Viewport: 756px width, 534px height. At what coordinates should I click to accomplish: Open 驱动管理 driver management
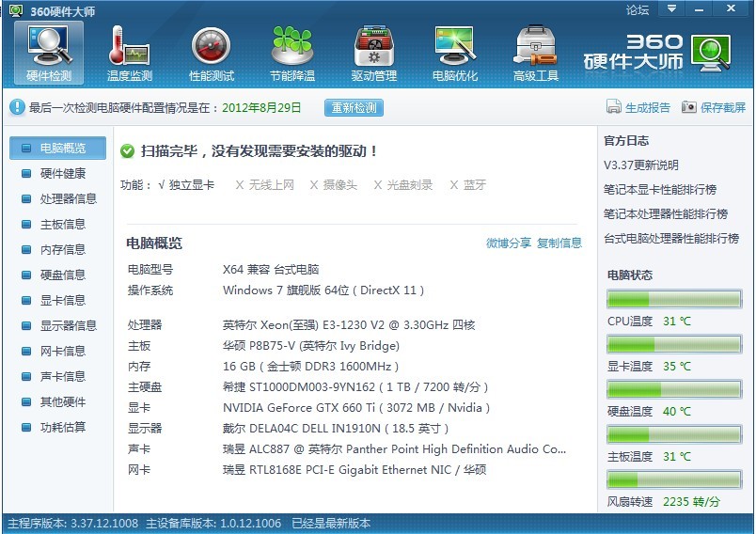click(x=373, y=53)
